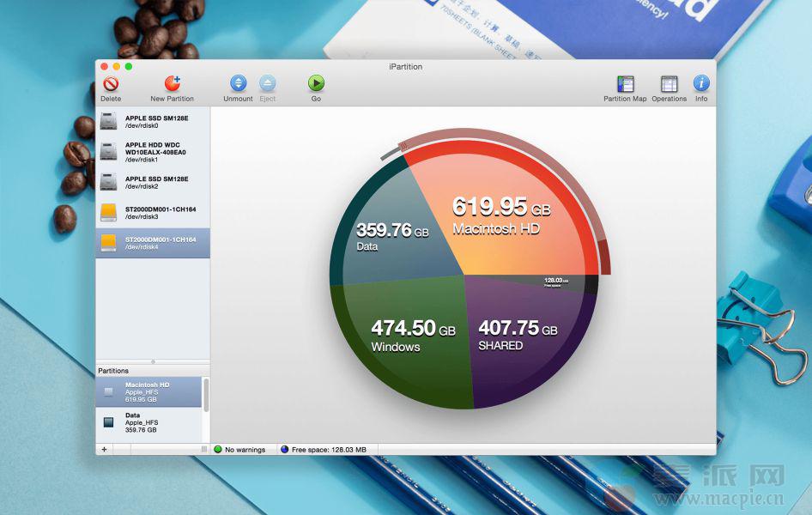Show the Operations list

669,84
